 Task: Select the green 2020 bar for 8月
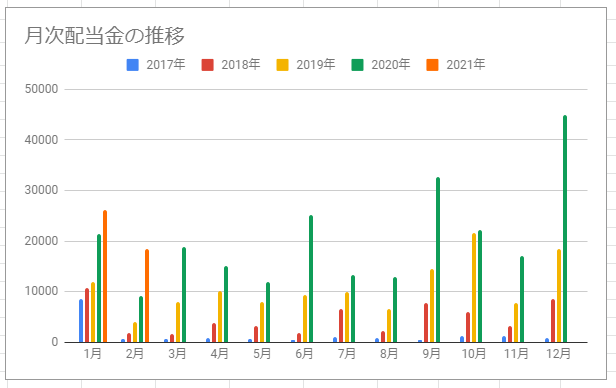[395, 309]
